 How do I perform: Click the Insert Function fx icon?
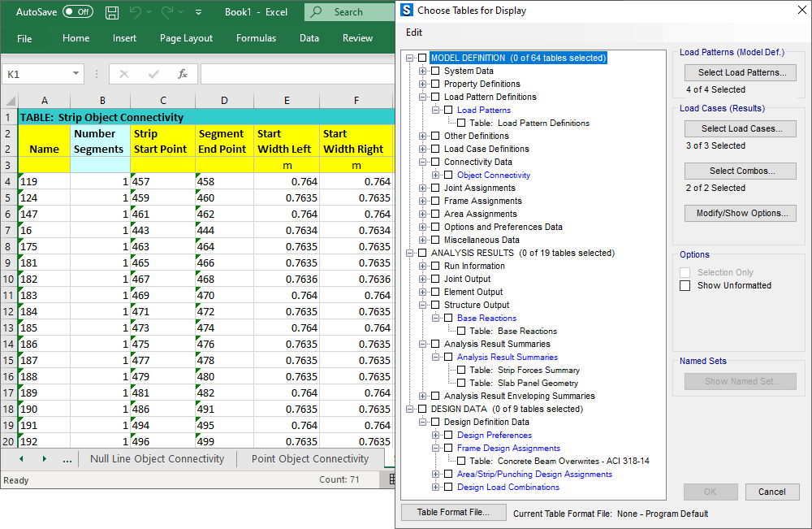[x=183, y=74]
